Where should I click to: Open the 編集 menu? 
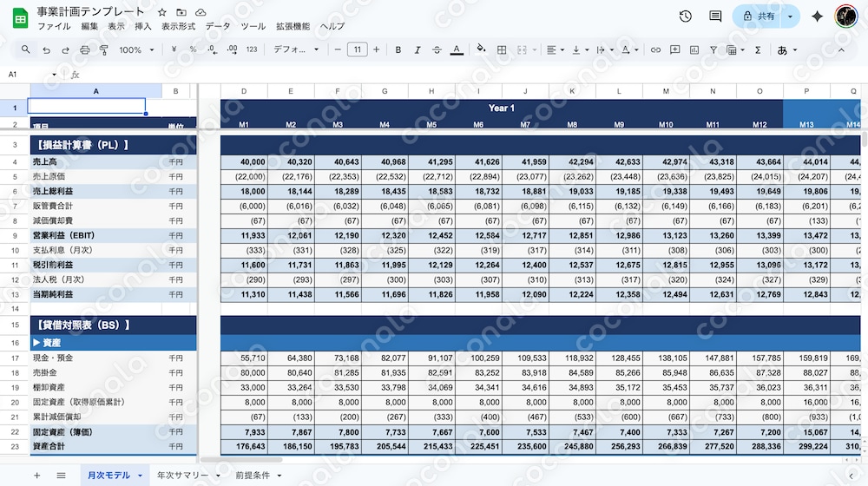(89, 27)
